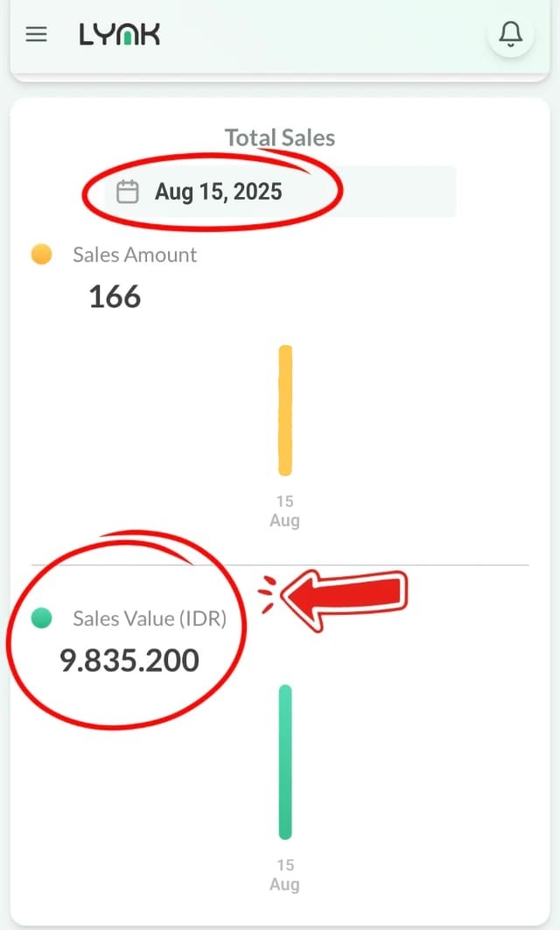Click the 166 sales amount figure
The height and width of the screenshot is (930, 560).
tap(115, 297)
